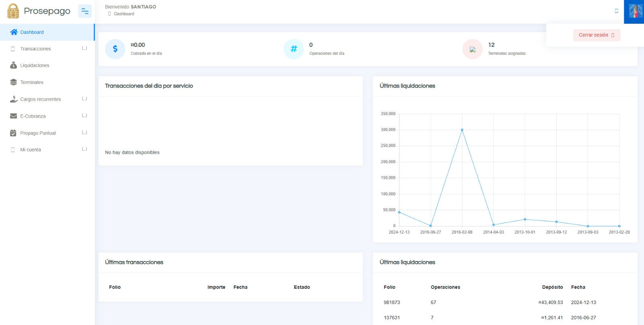The height and width of the screenshot is (325, 644).
Task: Click the Prosepago padlock logo
Action: click(x=13, y=11)
